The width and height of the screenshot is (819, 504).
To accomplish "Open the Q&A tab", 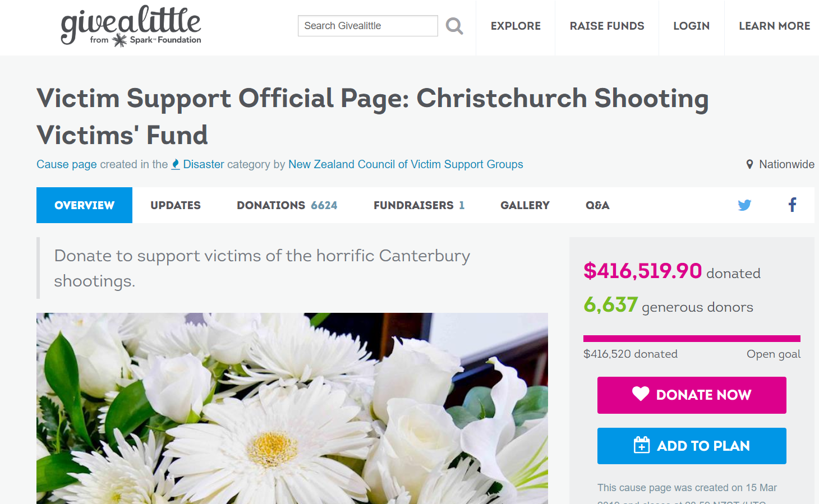I will pos(597,205).
